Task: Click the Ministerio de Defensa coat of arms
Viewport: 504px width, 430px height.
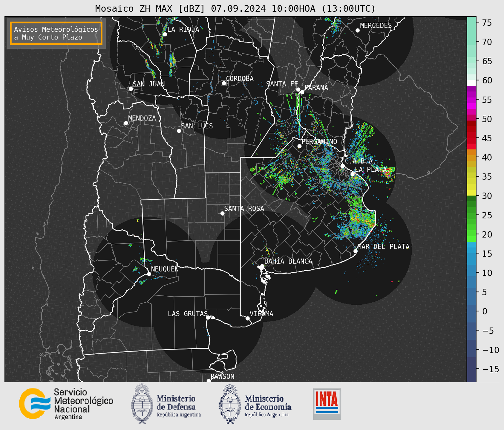Action: pos(142,404)
